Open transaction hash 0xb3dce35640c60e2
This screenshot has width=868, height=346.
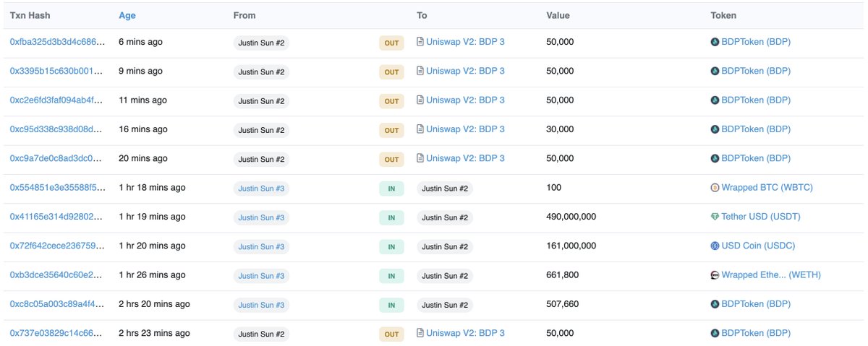pyautogui.click(x=56, y=275)
